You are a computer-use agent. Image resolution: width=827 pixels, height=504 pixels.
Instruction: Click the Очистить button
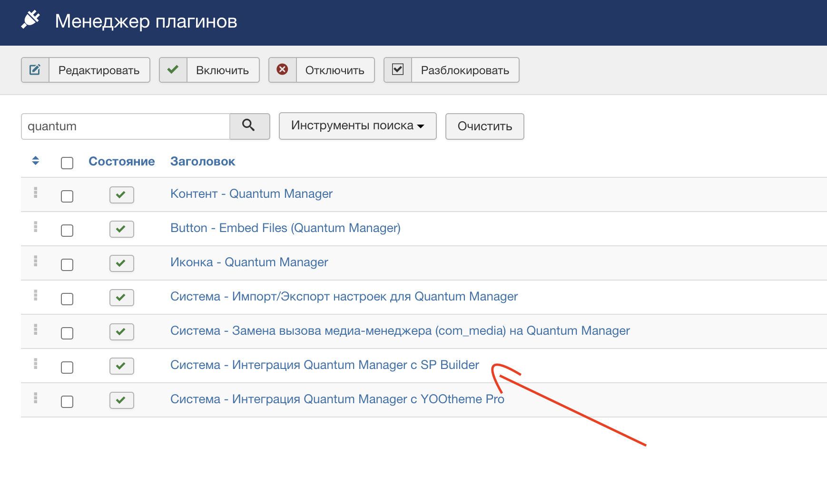484,126
